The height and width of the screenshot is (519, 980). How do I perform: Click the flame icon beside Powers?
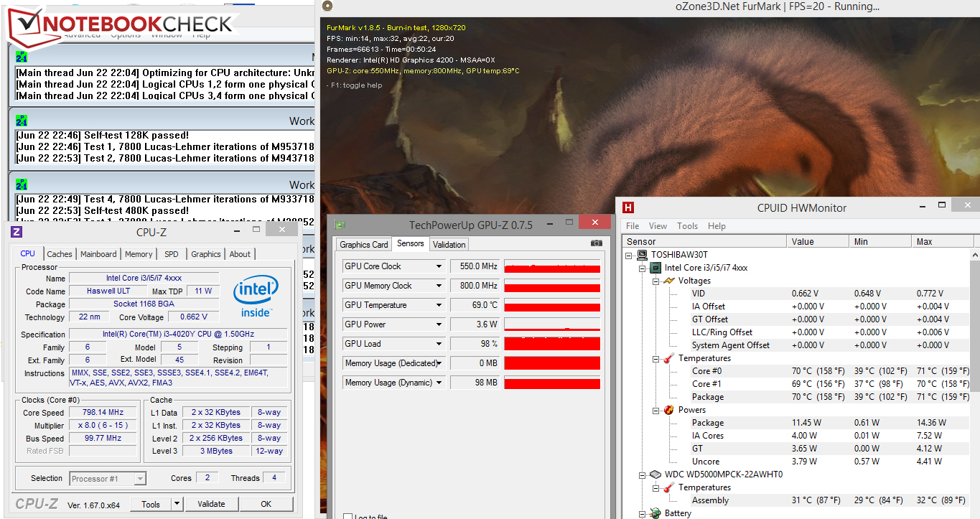(668, 410)
